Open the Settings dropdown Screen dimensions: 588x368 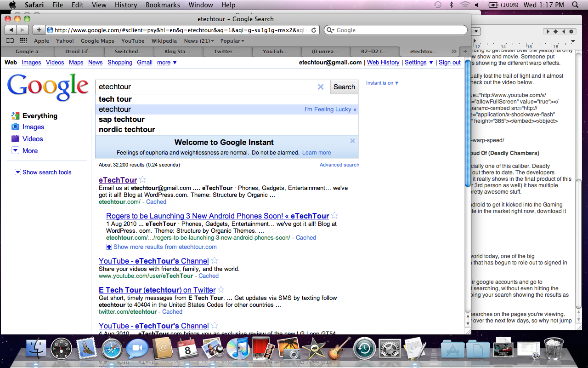click(x=416, y=62)
